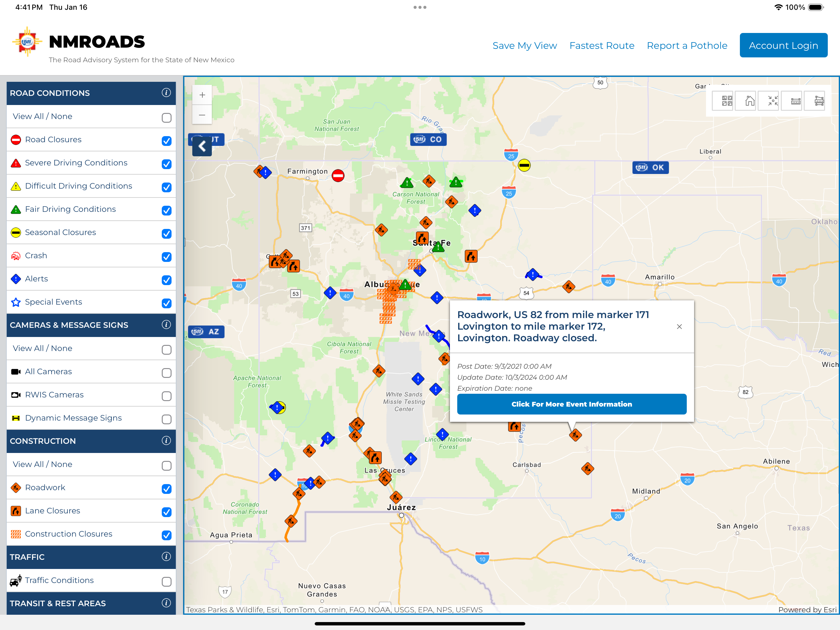Click the Powered by Esri attribution
Viewport: 840px width, 630px height.
click(x=807, y=610)
